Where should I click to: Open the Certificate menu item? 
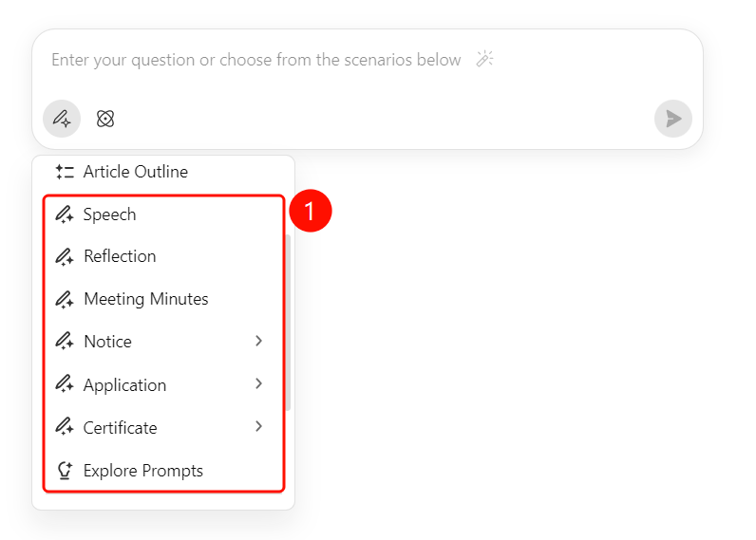tap(163, 428)
